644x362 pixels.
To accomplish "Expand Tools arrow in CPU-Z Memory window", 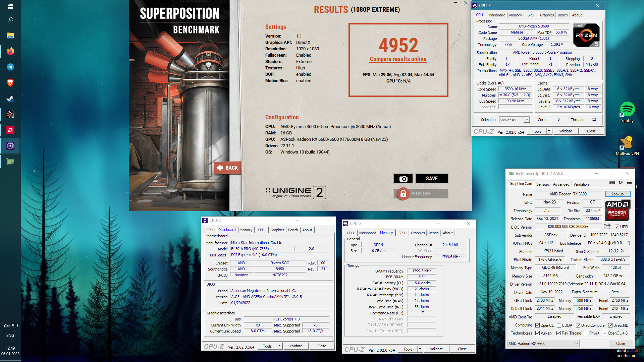I will 420,349.
